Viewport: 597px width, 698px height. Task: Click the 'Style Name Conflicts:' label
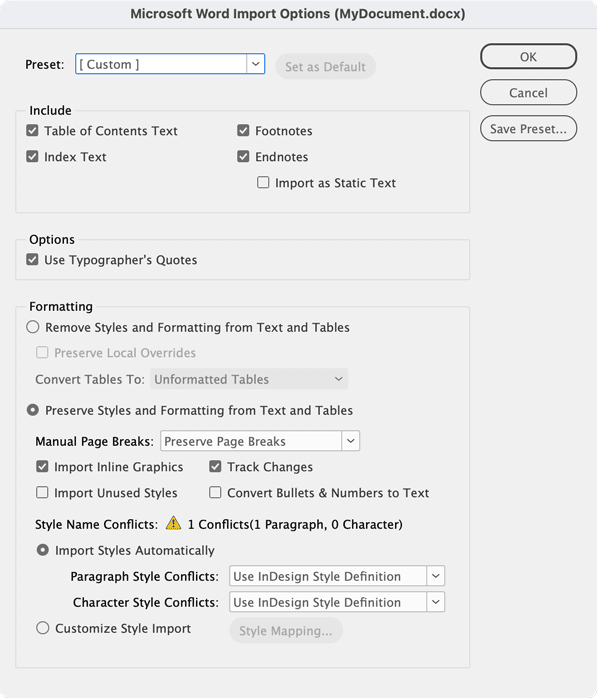click(97, 524)
